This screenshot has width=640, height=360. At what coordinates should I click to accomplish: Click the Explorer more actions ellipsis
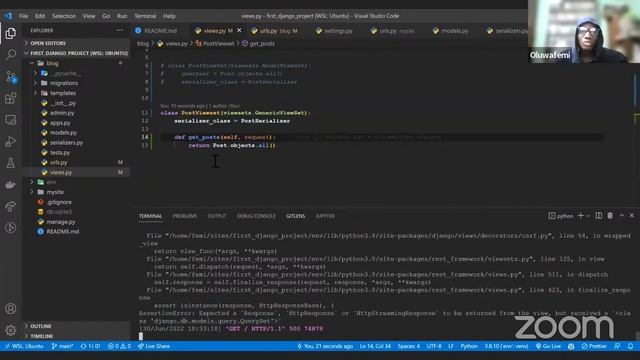coord(119,30)
